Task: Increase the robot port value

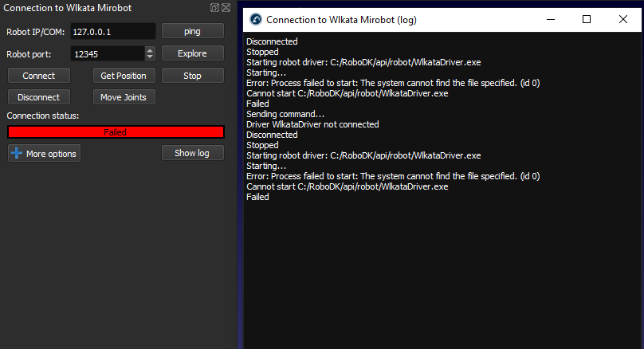Action: pyautogui.click(x=150, y=50)
